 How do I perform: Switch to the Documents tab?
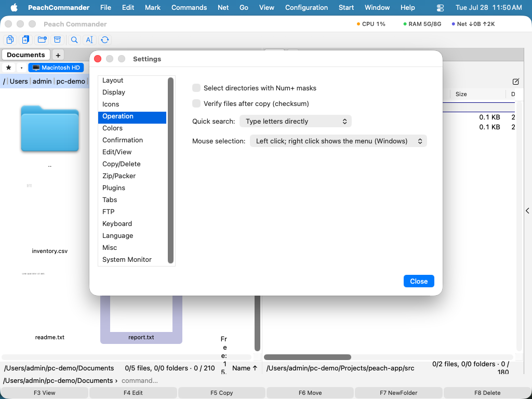point(26,55)
